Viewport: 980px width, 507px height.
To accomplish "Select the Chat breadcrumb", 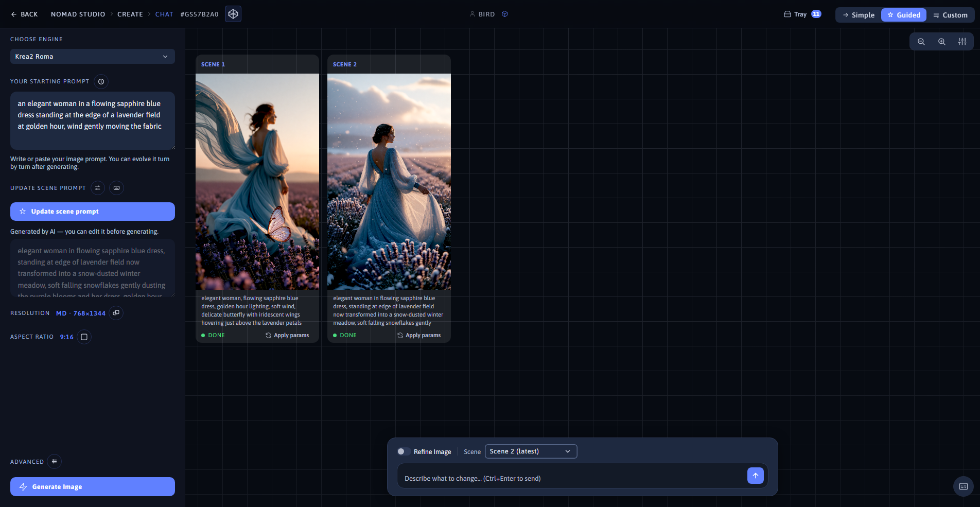I will 164,14.
